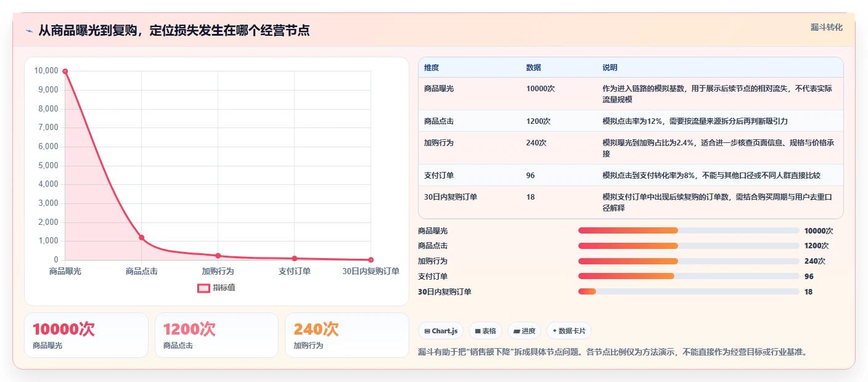Click the 维度 table column header

tap(432, 68)
